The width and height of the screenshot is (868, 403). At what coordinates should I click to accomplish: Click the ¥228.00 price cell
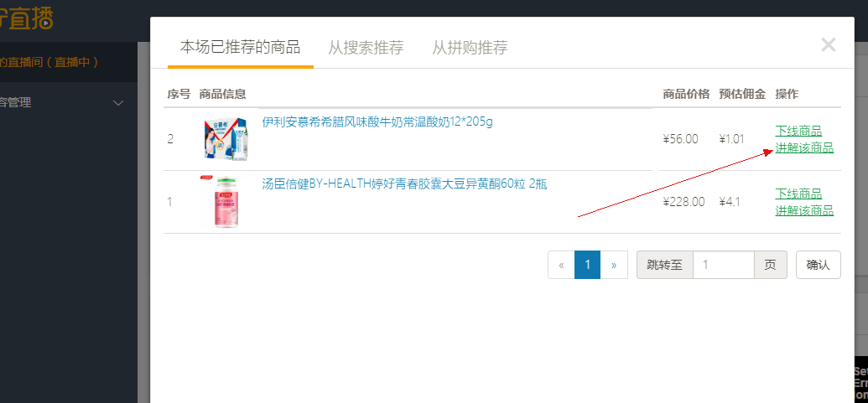click(683, 202)
